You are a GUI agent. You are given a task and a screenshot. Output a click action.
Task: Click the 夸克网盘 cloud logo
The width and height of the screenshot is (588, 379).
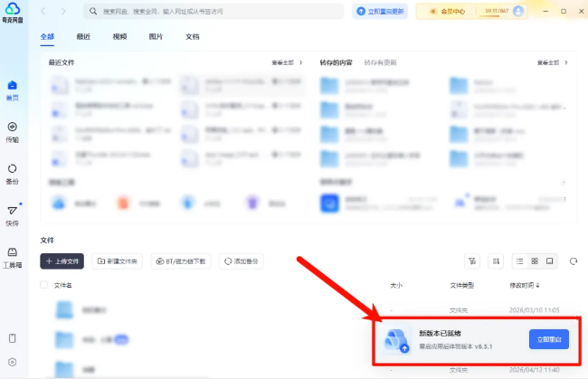[x=13, y=8]
